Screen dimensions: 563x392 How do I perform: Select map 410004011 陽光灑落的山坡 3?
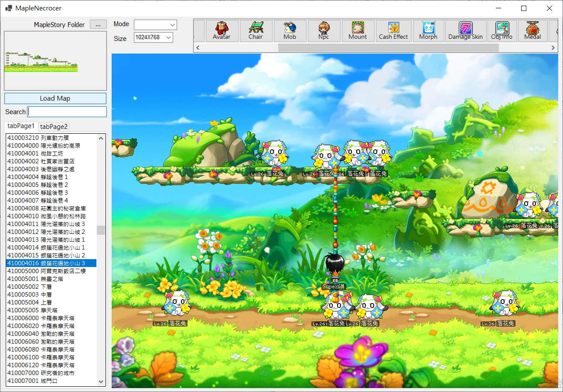click(x=51, y=224)
